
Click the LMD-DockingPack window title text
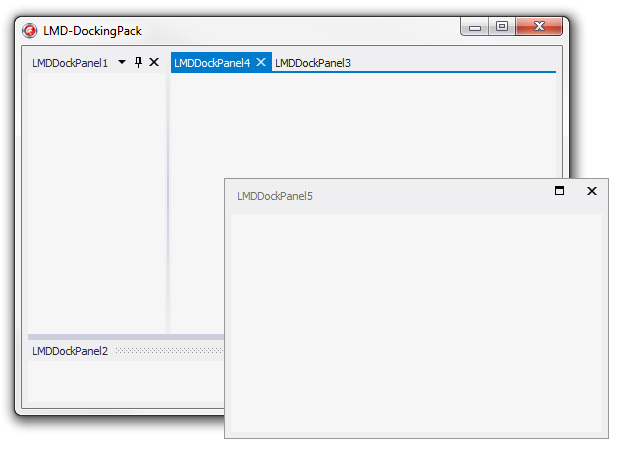coord(92,31)
